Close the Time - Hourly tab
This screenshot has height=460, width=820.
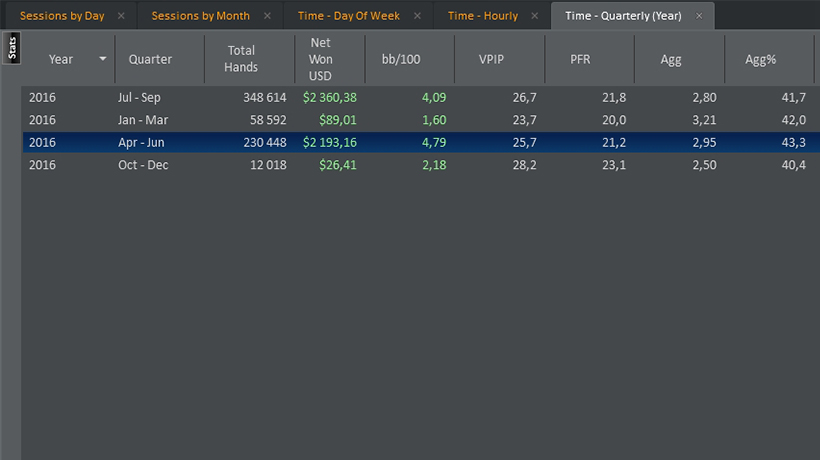tap(534, 16)
